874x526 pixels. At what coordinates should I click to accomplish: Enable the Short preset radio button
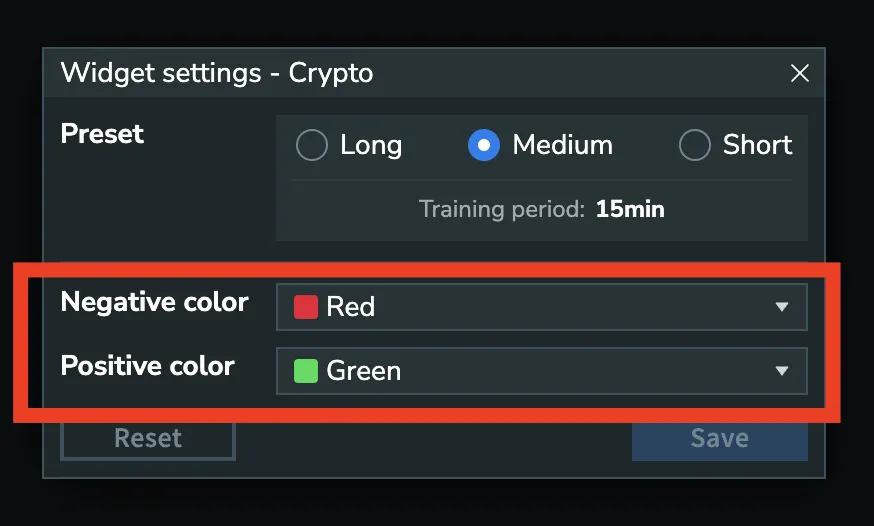point(694,146)
